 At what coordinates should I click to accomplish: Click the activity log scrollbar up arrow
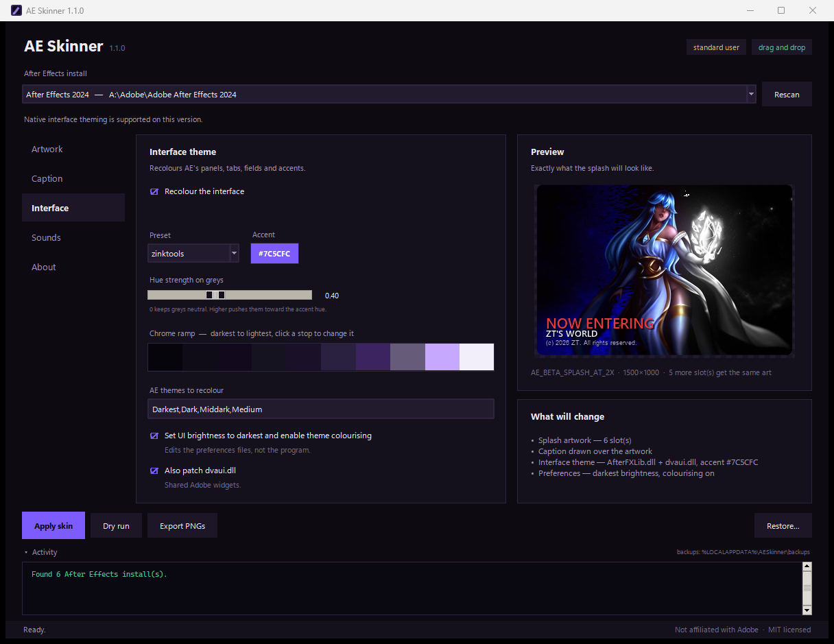pos(807,567)
